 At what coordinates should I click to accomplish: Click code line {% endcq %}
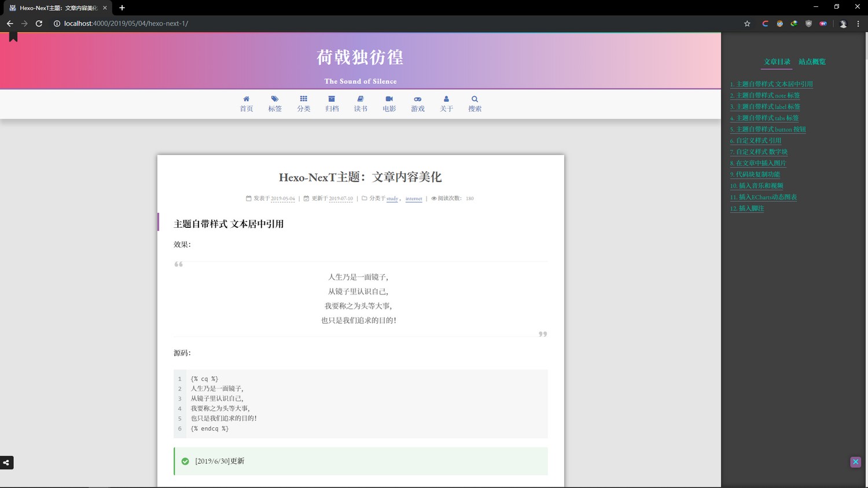point(209,428)
